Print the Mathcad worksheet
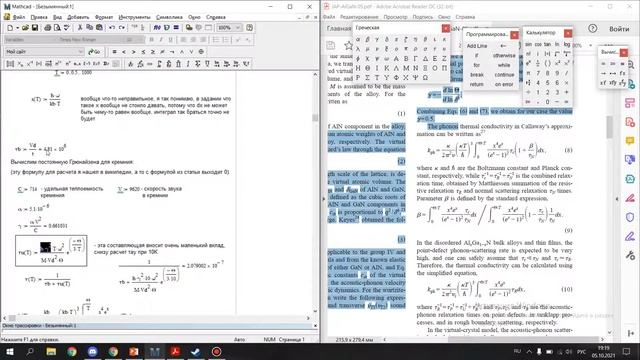This screenshot has width=640, height=360. (48, 28)
